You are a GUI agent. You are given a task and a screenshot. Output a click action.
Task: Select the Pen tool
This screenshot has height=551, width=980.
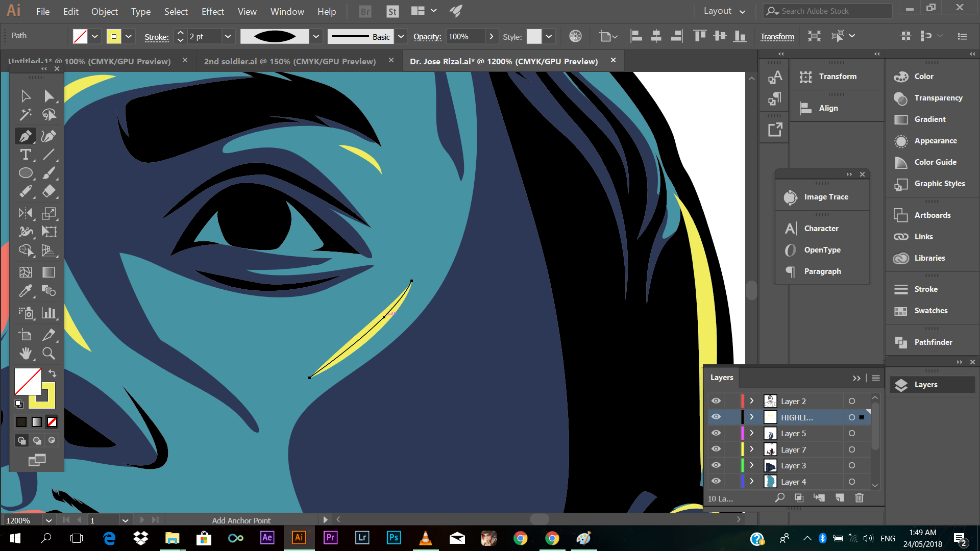(26, 136)
